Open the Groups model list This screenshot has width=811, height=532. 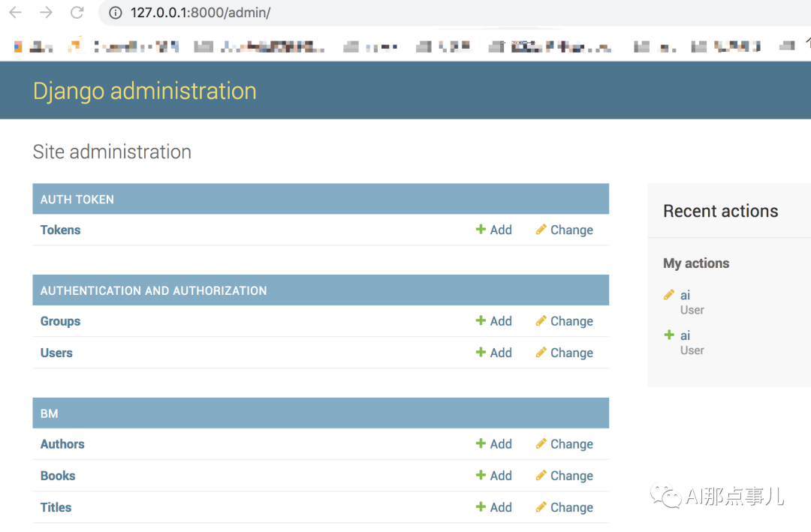pos(61,322)
